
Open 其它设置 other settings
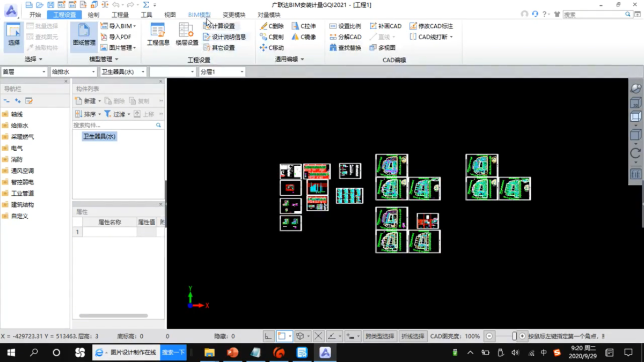pyautogui.click(x=219, y=48)
